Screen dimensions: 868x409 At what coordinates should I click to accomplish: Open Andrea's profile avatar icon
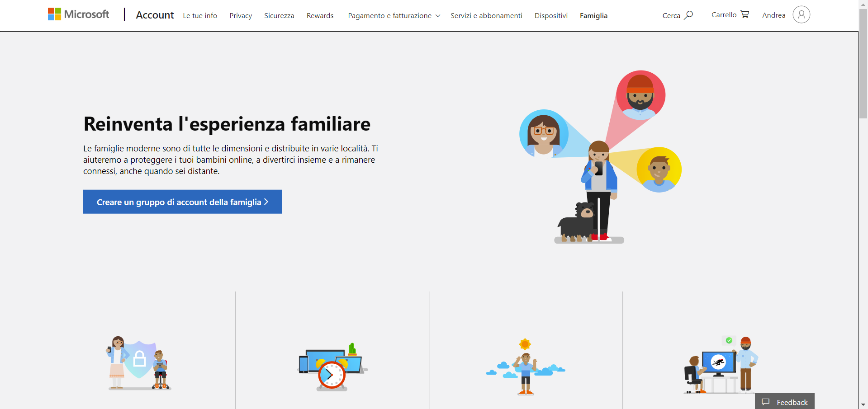click(x=801, y=14)
